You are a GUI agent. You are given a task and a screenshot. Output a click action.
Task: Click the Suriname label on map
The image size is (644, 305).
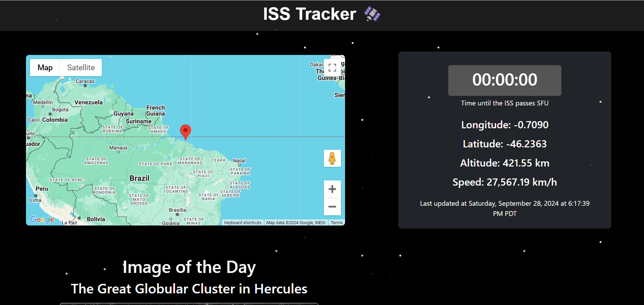pos(138,121)
